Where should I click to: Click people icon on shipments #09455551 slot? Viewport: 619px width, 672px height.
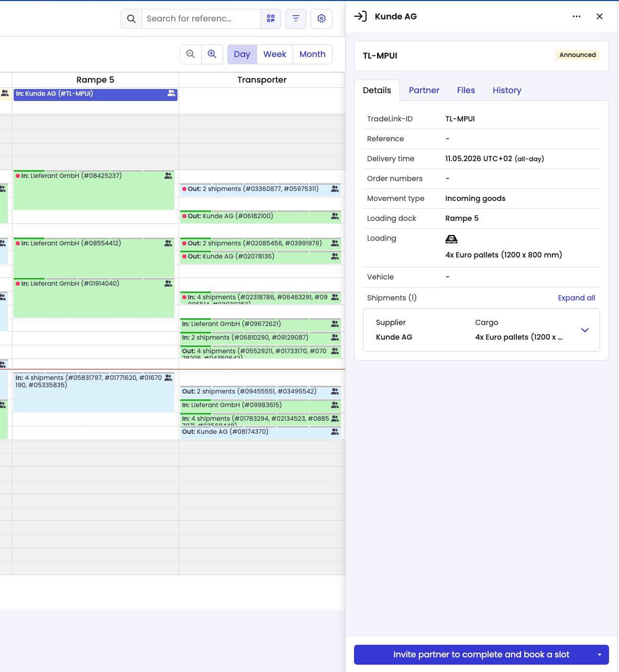tap(335, 391)
